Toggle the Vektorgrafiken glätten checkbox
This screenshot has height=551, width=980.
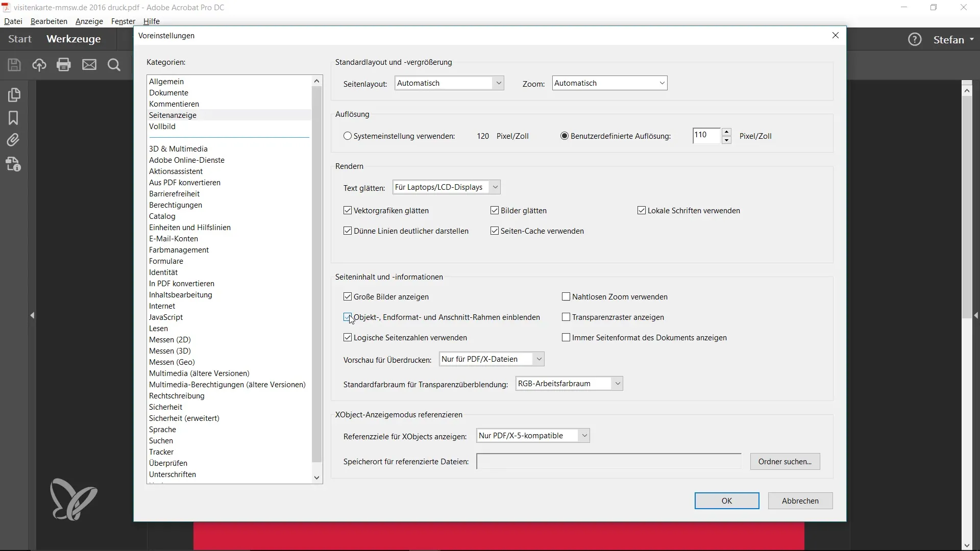(x=348, y=211)
